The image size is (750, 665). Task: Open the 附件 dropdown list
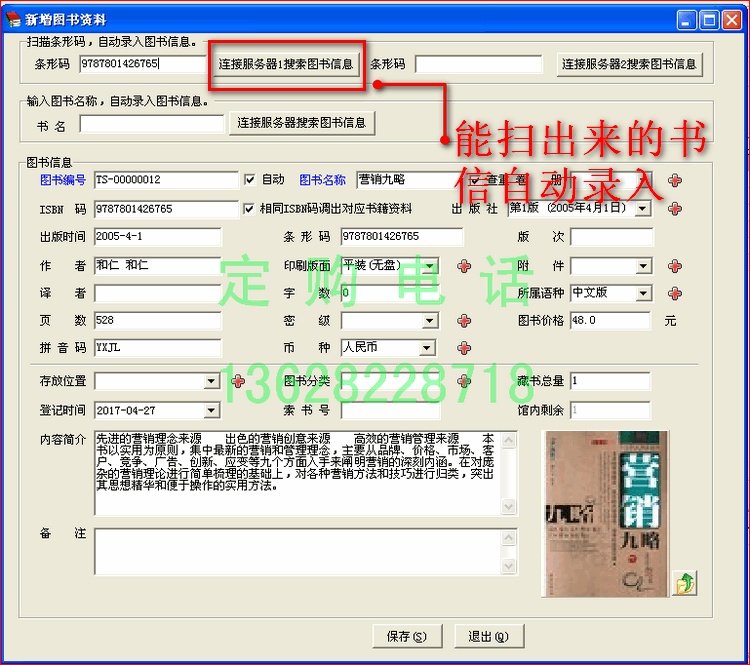pos(644,266)
